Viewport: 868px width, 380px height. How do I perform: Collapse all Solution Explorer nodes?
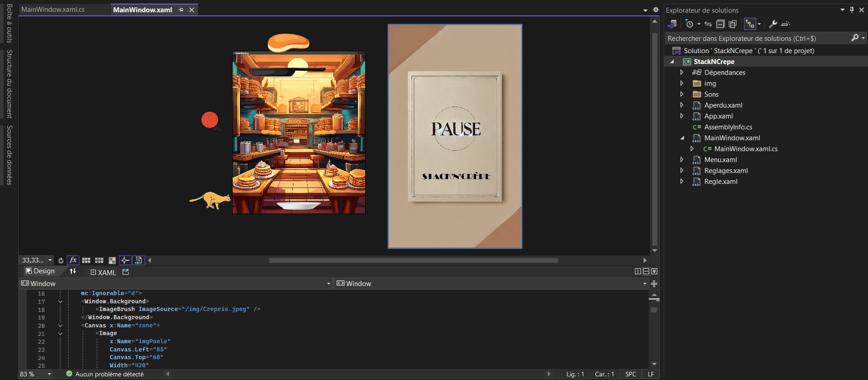[x=720, y=24]
